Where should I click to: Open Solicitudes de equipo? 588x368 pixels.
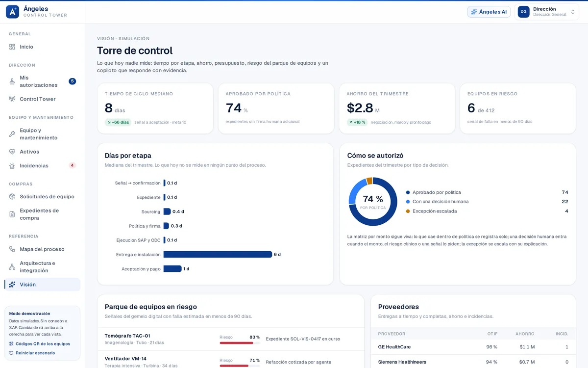(42, 196)
